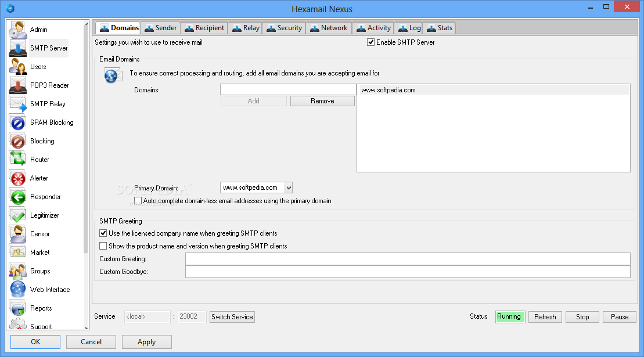Minimize the Hexamail Nexus window
Viewport: 644px width, 357px height.
pos(591,7)
